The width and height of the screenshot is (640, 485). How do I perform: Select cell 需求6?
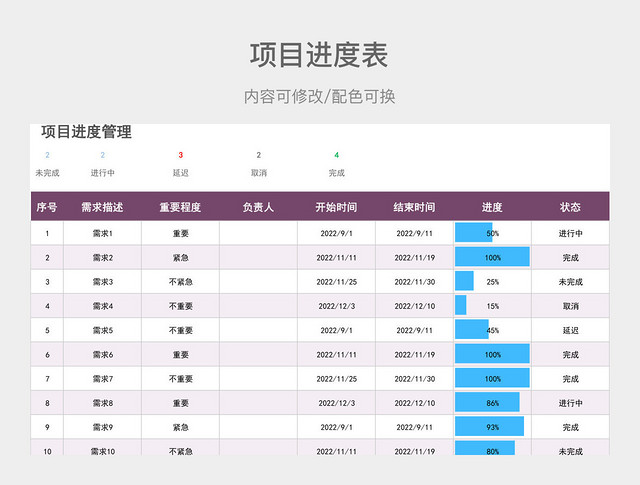point(102,354)
